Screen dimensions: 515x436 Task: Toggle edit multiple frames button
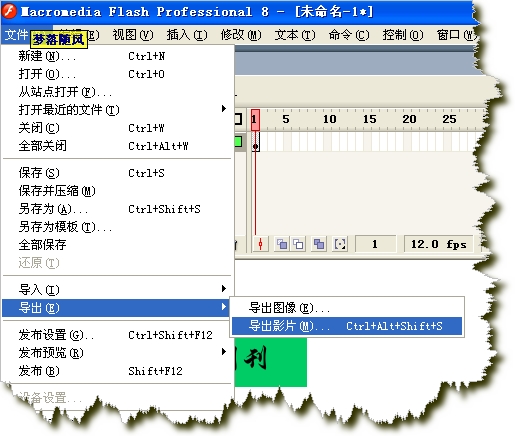(319, 244)
